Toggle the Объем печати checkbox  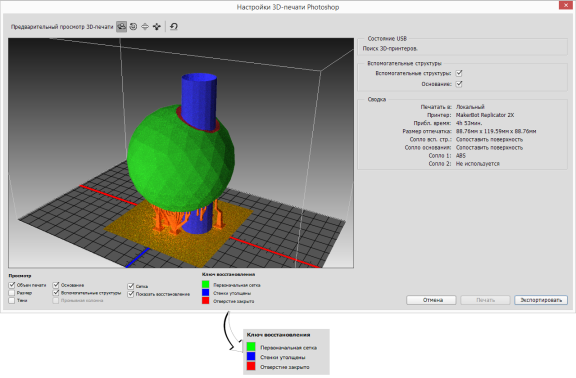pyautogui.click(x=12, y=285)
